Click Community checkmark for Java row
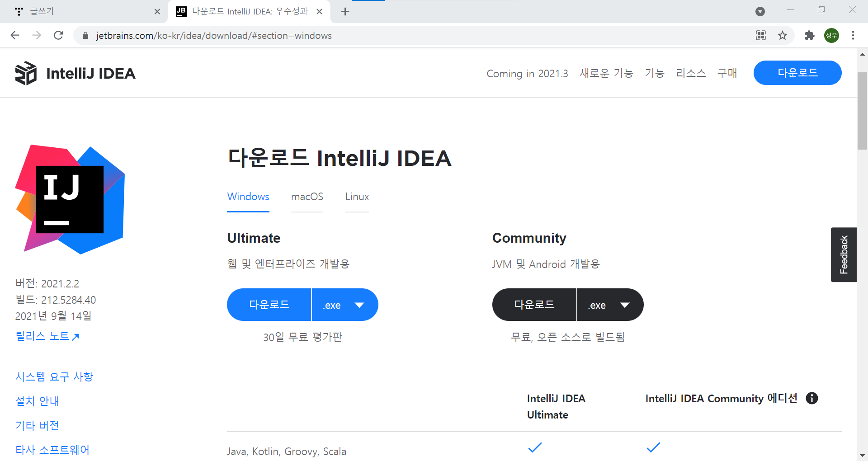 coord(653,447)
